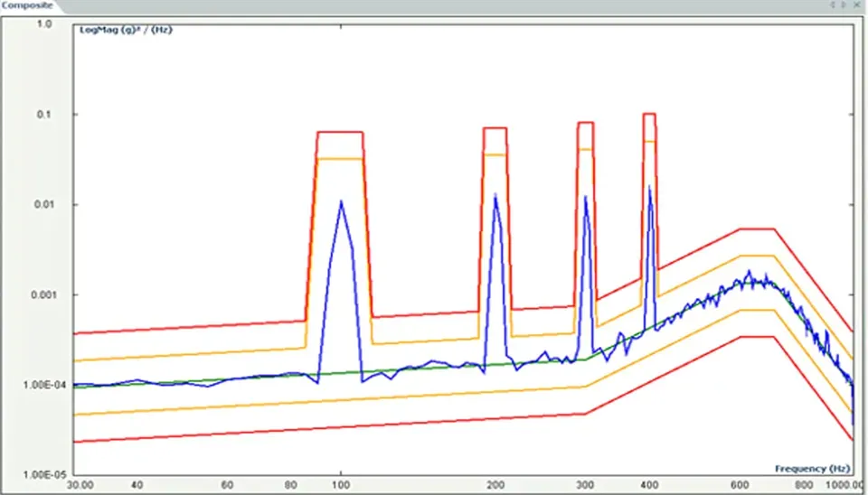This screenshot has height=495, width=868.
Task: Click the Frequency (Hz) axis label
Action: 812,468
